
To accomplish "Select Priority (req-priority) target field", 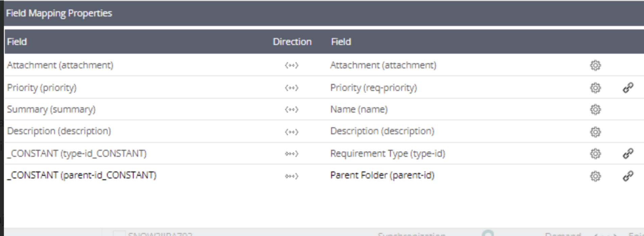I will [373, 88].
